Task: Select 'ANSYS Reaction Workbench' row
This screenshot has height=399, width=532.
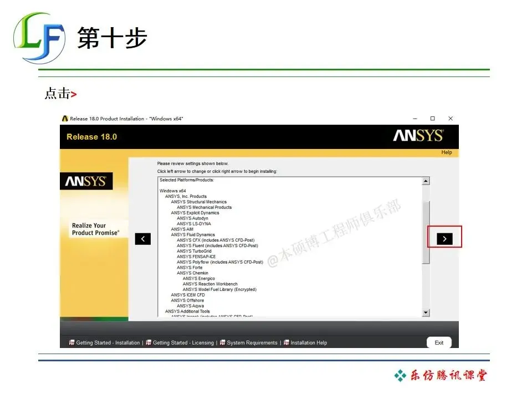Action: [x=210, y=284]
